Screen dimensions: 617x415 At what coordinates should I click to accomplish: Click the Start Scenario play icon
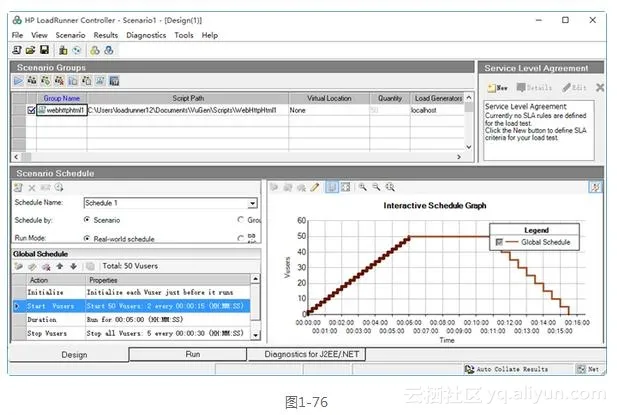18,81
